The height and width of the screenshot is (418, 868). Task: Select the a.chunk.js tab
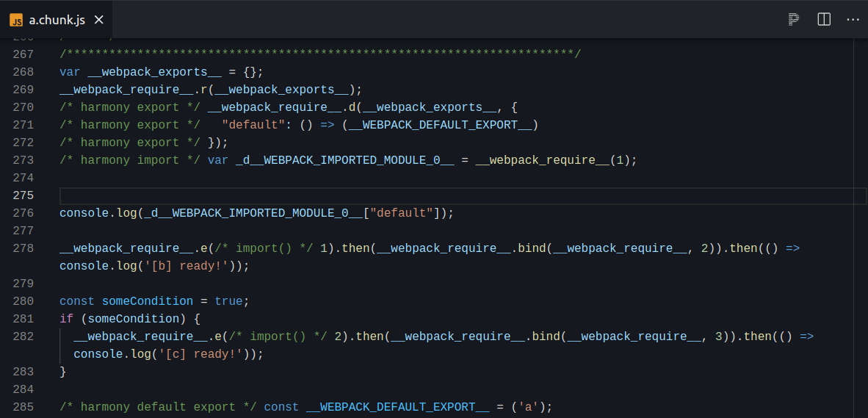57,20
